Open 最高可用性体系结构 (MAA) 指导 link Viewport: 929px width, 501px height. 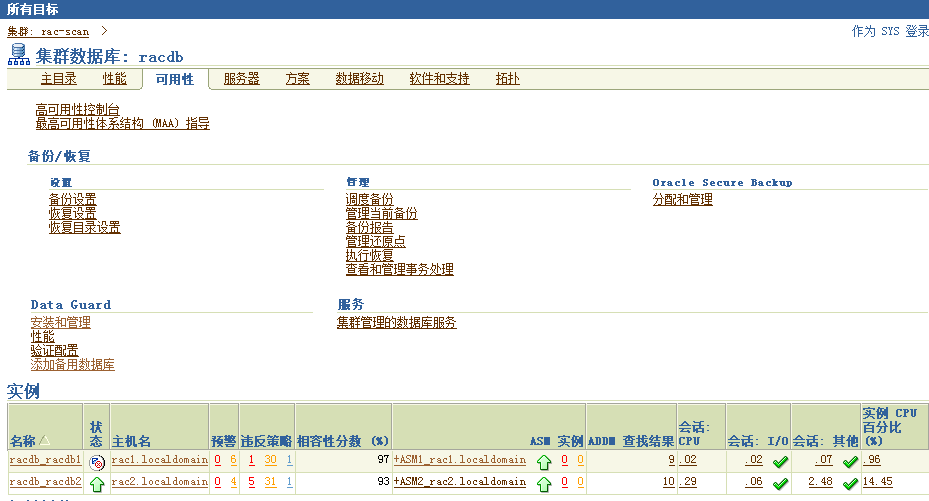(x=123, y=123)
